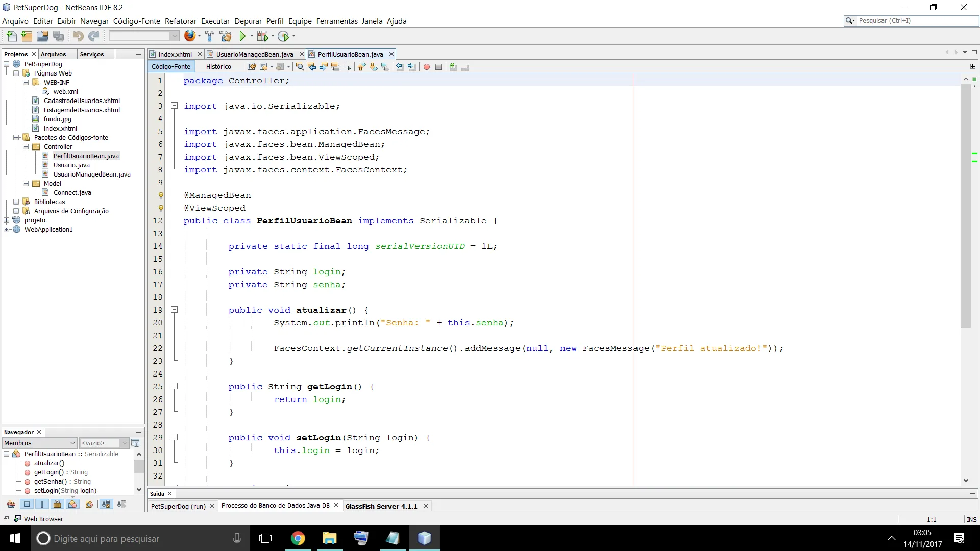Open Chrome from the Windows taskbar
The image size is (980, 551).
point(298,538)
